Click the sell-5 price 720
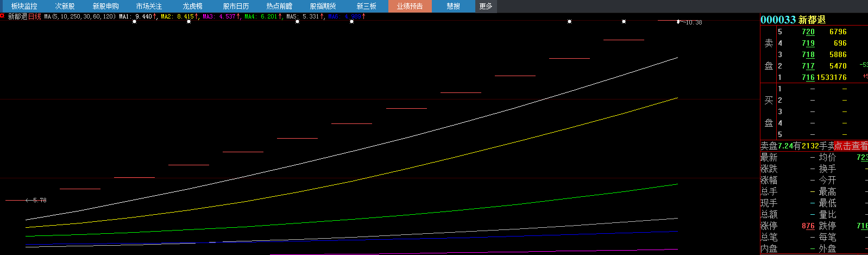The width and height of the screenshot is (868, 255). pyautogui.click(x=808, y=32)
